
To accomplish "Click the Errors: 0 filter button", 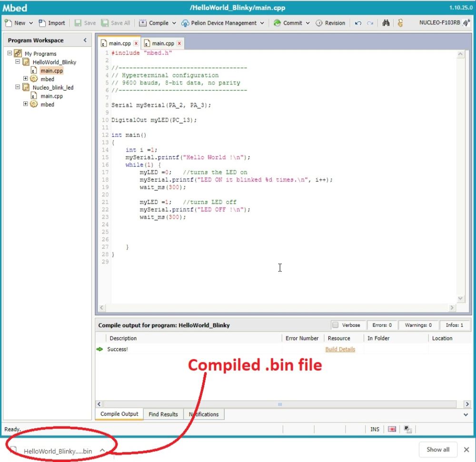I will [382, 325].
